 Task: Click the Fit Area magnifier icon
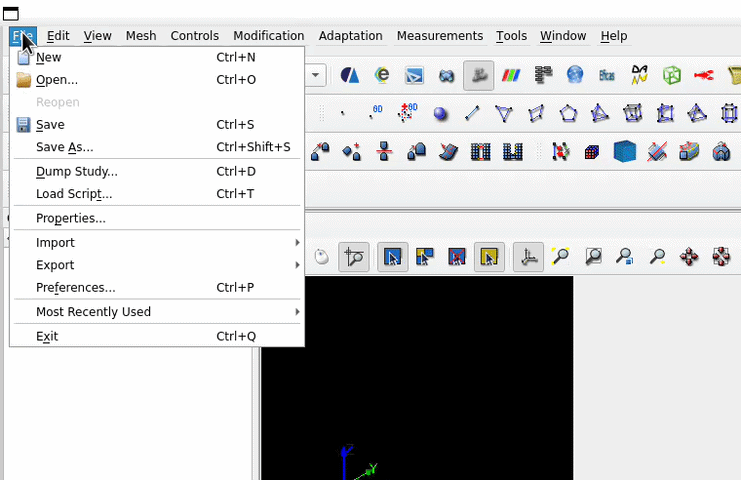(593, 257)
